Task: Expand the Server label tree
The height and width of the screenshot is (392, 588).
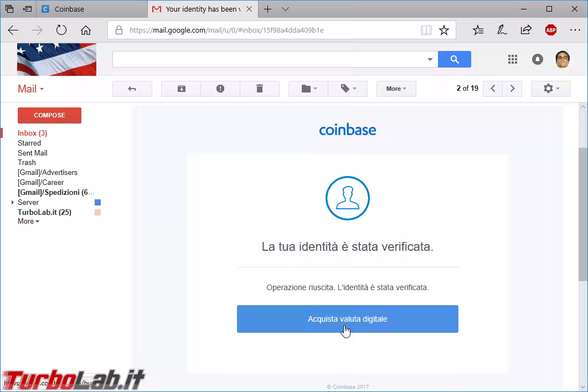Action: click(12, 202)
